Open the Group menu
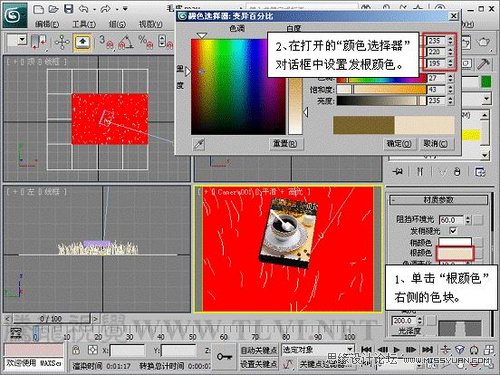Screen dimensions: 500x375 pos(117,24)
